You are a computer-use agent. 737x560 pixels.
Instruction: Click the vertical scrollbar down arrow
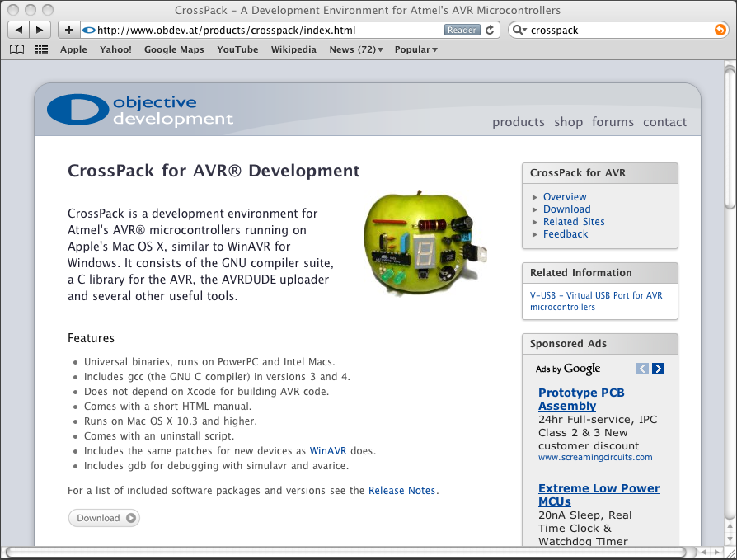730,539
